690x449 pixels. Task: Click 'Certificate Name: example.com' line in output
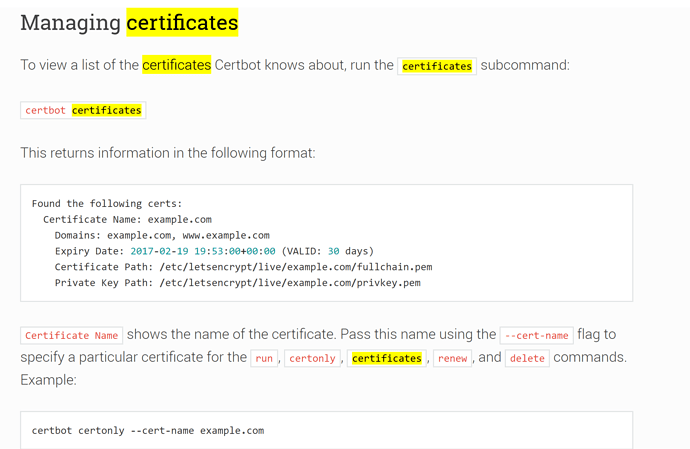(127, 219)
